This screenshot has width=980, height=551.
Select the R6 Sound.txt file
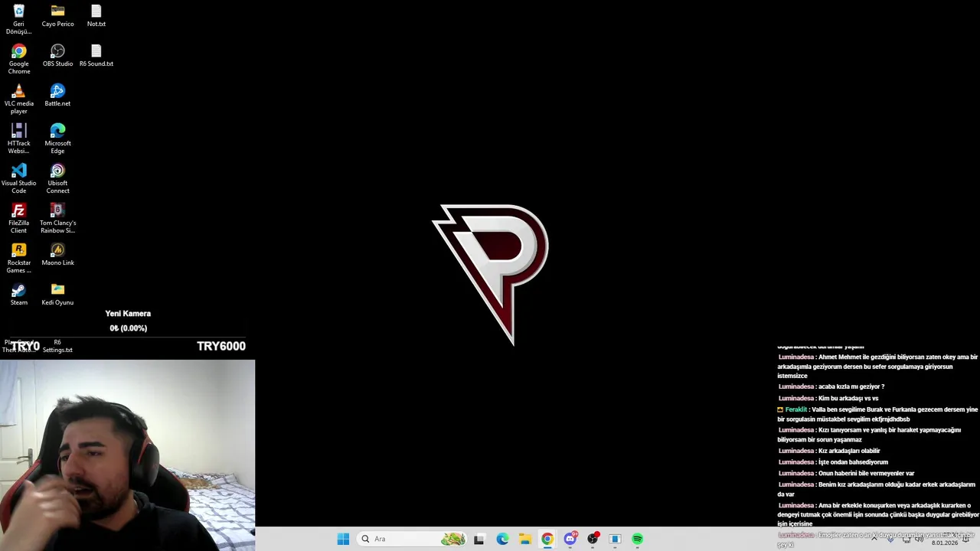click(x=96, y=55)
